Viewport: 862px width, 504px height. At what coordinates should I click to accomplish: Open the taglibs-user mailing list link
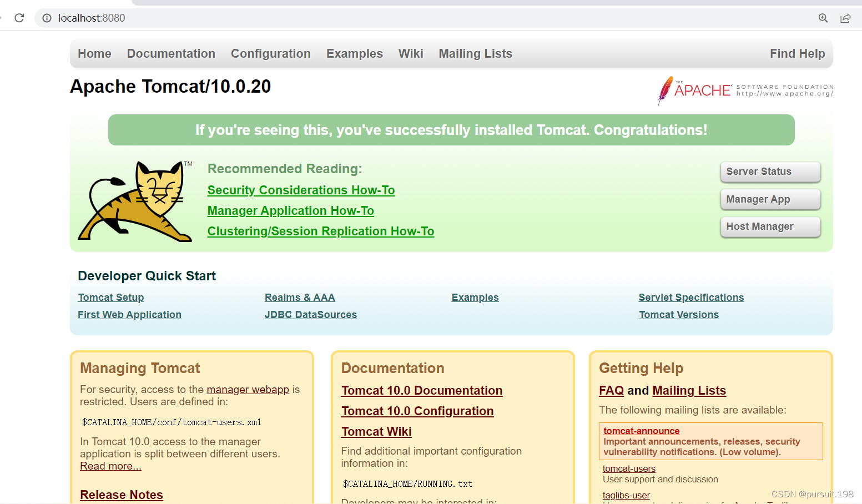point(626,495)
